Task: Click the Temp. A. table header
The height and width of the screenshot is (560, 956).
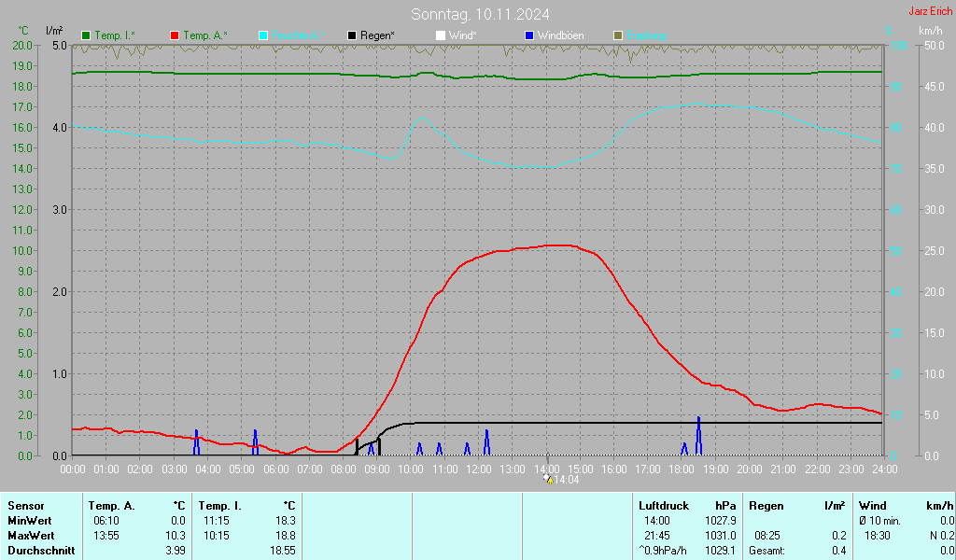Action: [x=111, y=506]
